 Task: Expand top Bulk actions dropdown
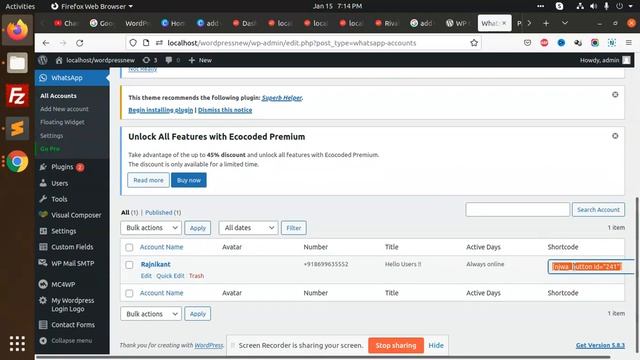151,228
